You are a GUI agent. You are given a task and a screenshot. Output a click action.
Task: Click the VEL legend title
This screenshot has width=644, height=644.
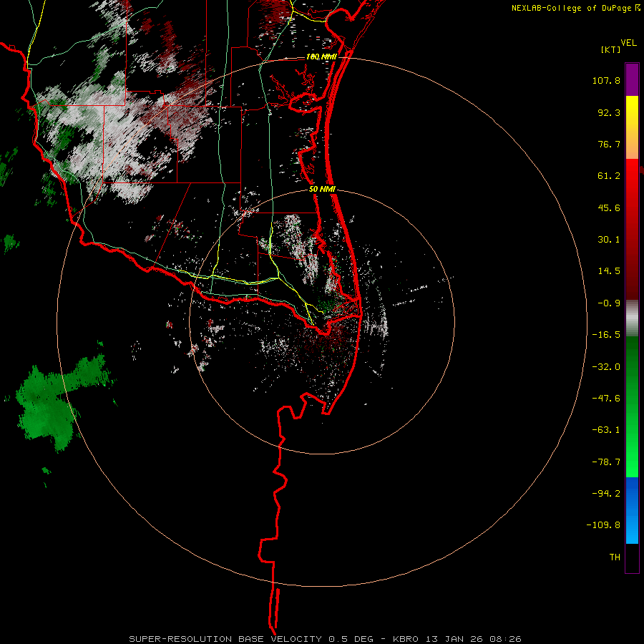(x=628, y=43)
